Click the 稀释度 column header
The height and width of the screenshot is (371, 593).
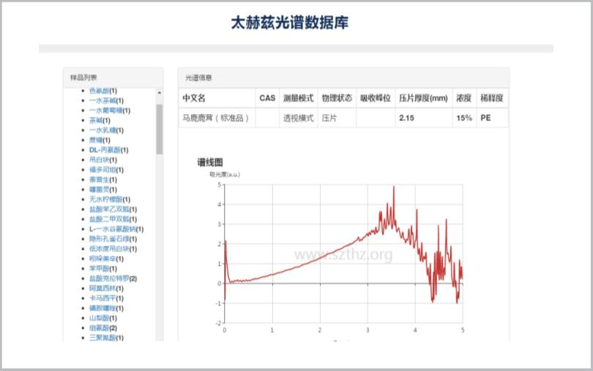point(492,98)
